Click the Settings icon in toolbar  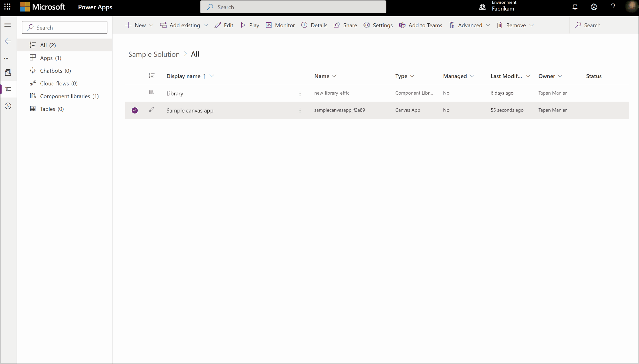click(366, 25)
